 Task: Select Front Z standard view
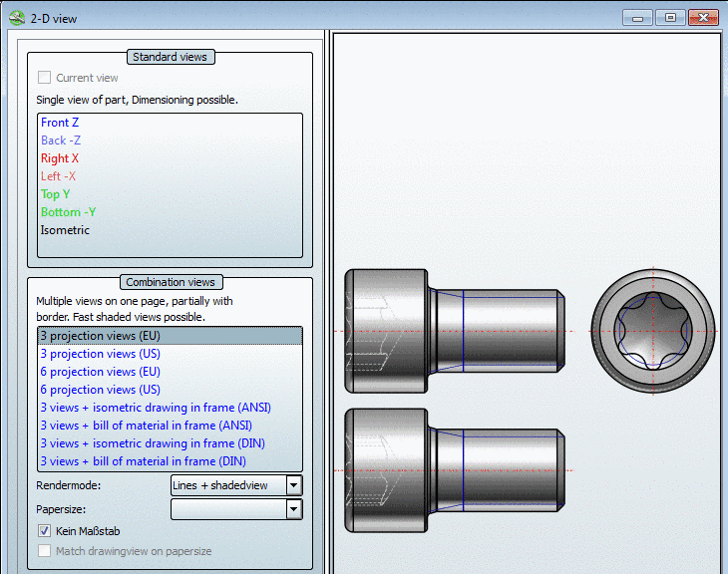60,123
